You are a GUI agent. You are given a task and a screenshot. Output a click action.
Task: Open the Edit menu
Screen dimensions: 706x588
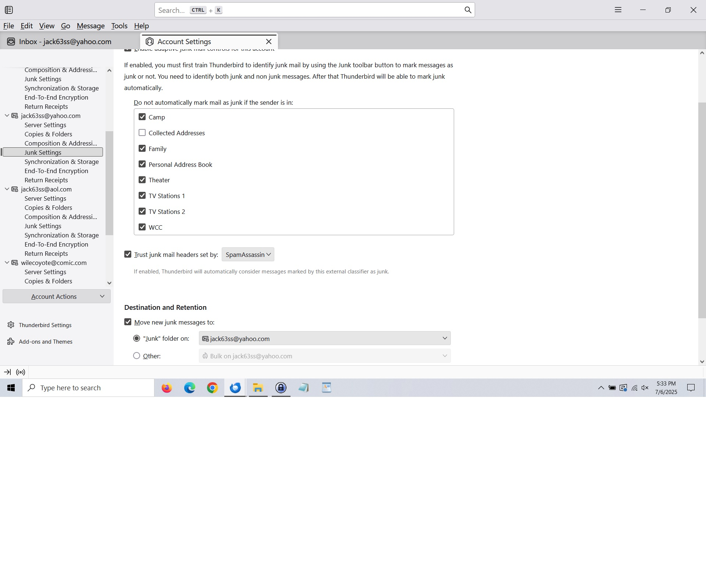26,26
